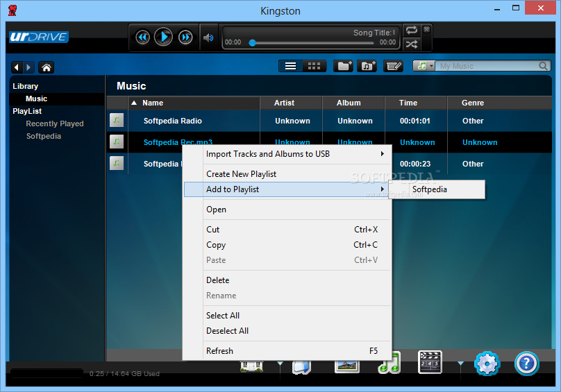The image size is (561, 392).
Task: Open Recently Played playlist
Action: coord(55,123)
